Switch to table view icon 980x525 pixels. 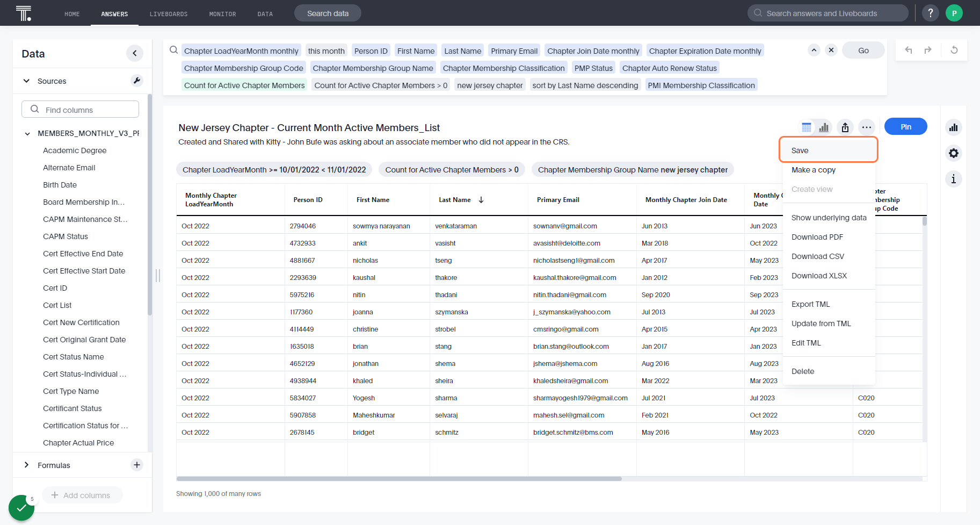point(807,127)
